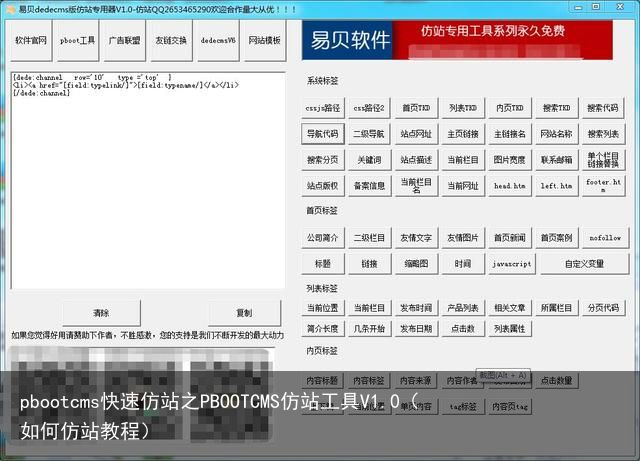This screenshot has width=640, height=461.
Task: Click the 首页案例 button
Action: (x=556, y=238)
